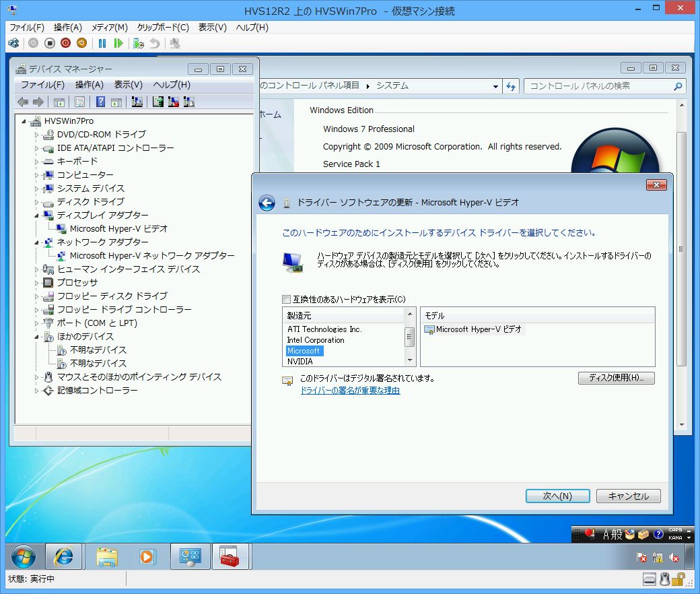Focus コントロール パネルの検索 search field
The image size is (700, 594).
tap(600, 86)
